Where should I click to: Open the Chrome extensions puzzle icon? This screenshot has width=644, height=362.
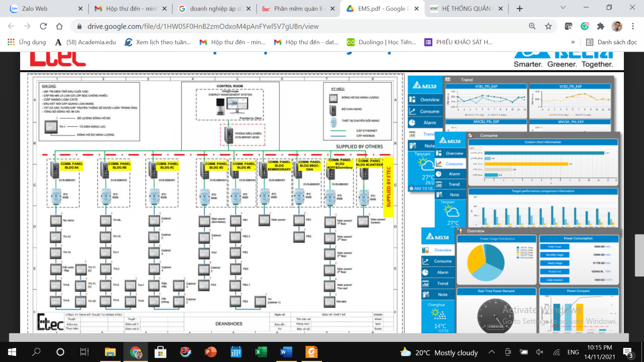click(601, 26)
